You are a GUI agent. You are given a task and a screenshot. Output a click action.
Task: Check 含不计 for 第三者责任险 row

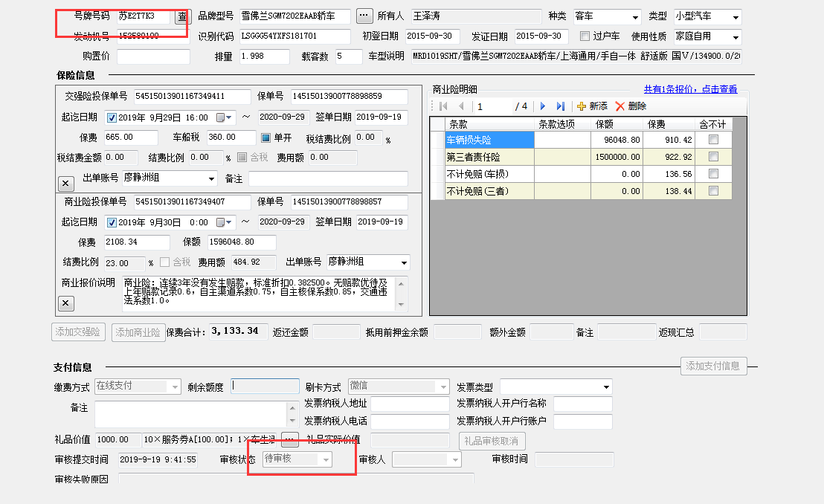(714, 157)
